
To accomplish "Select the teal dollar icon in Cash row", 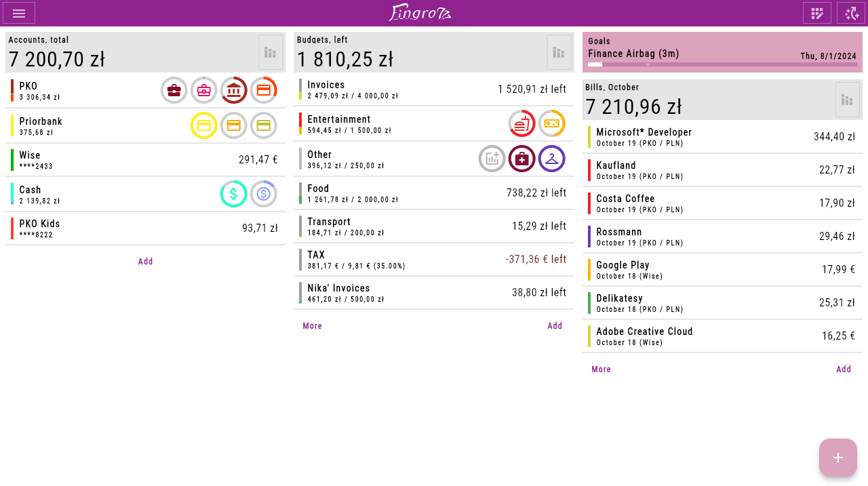I will click(234, 194).
